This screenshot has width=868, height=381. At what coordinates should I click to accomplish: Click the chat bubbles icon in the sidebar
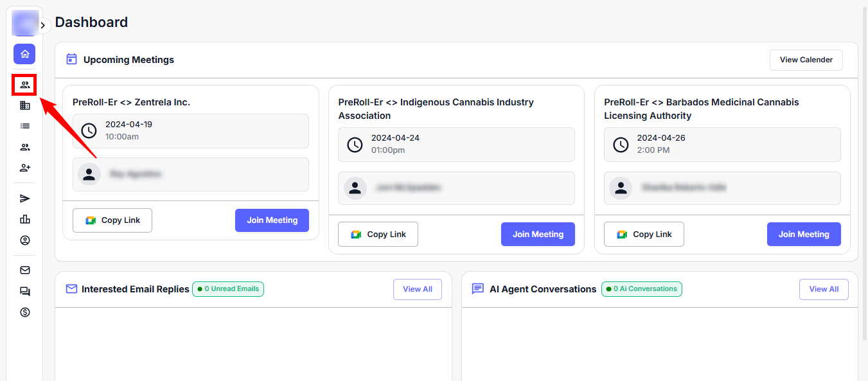tap(25, 292)
